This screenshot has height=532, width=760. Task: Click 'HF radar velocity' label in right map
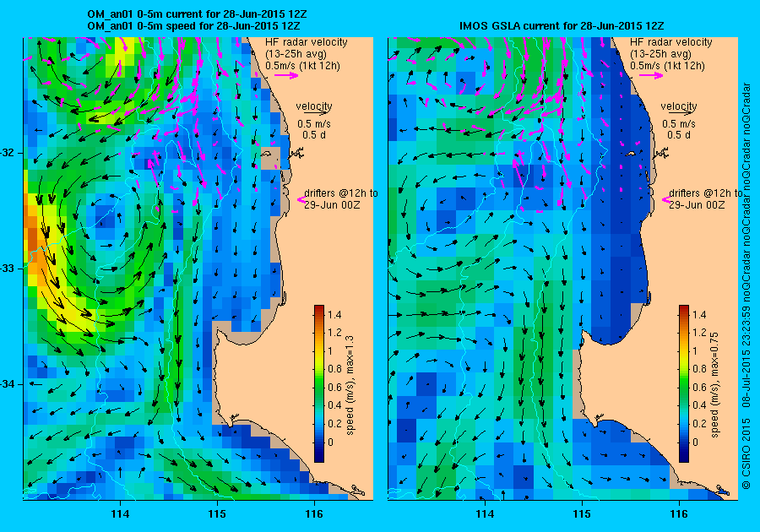point(671,42)
